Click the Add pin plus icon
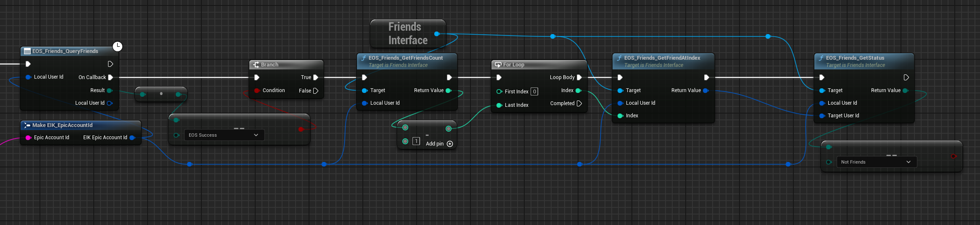Image resolution: width=980 pixels, height=225 pixels. pyautogui.click(x=450, y=144)
